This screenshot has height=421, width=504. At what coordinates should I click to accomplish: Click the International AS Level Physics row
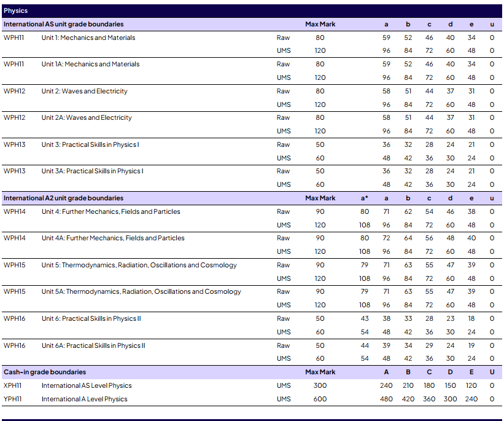click(x=87, y=385)
